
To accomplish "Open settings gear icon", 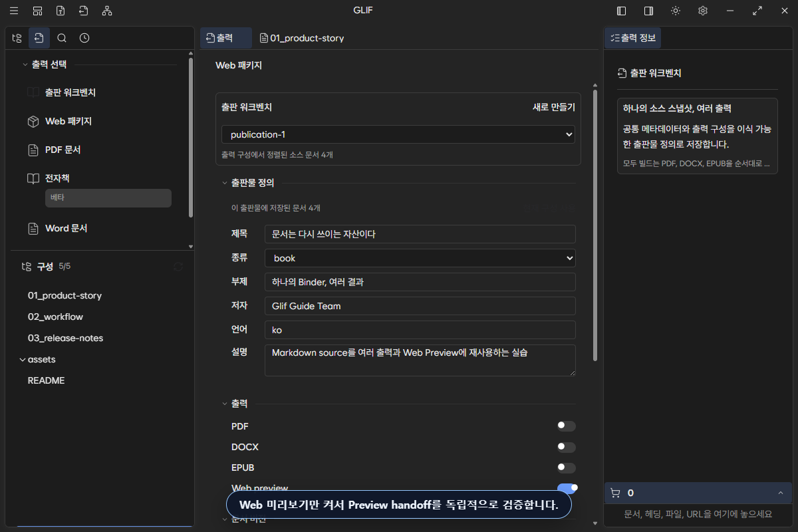I will click(x=703, y=11).
